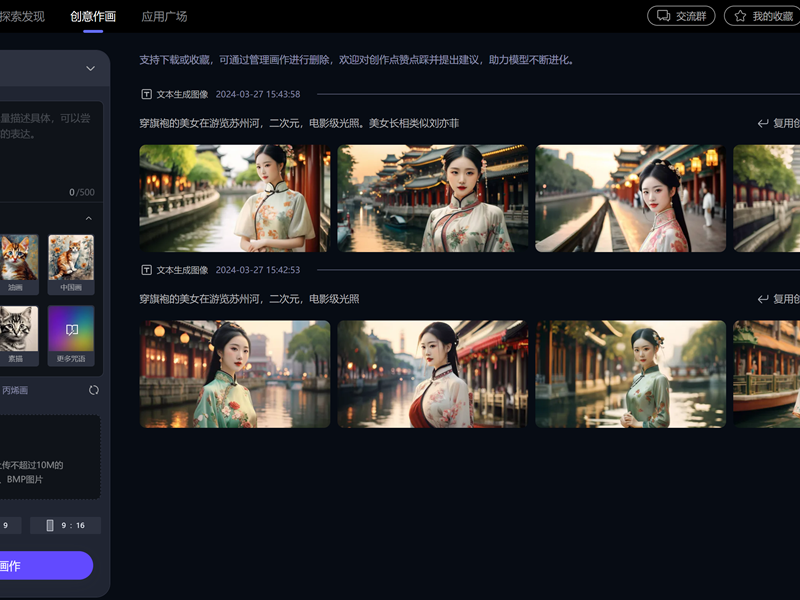
Task: Click 复用创意 reuse link for the 15:43:58 generation
Action: [x=779, y=123]
